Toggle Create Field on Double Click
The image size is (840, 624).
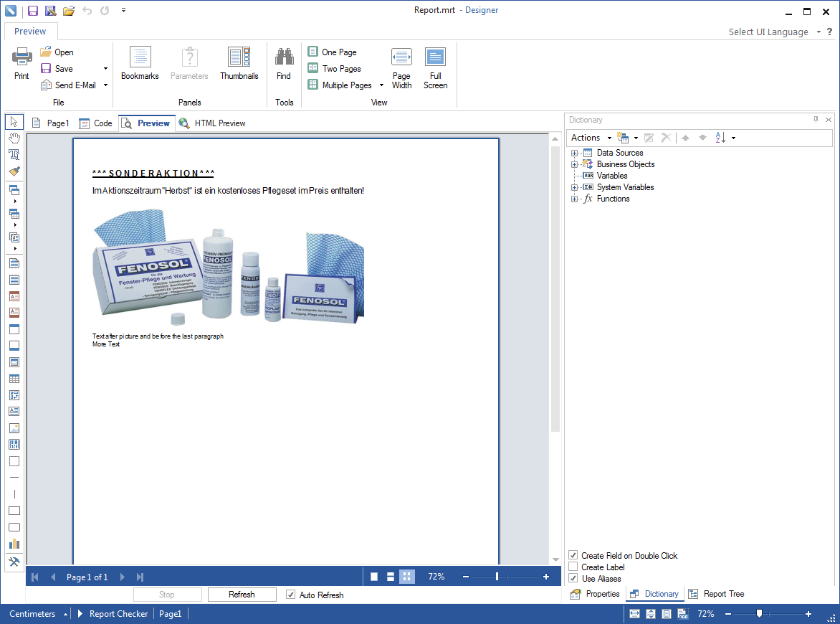[573, 555]
